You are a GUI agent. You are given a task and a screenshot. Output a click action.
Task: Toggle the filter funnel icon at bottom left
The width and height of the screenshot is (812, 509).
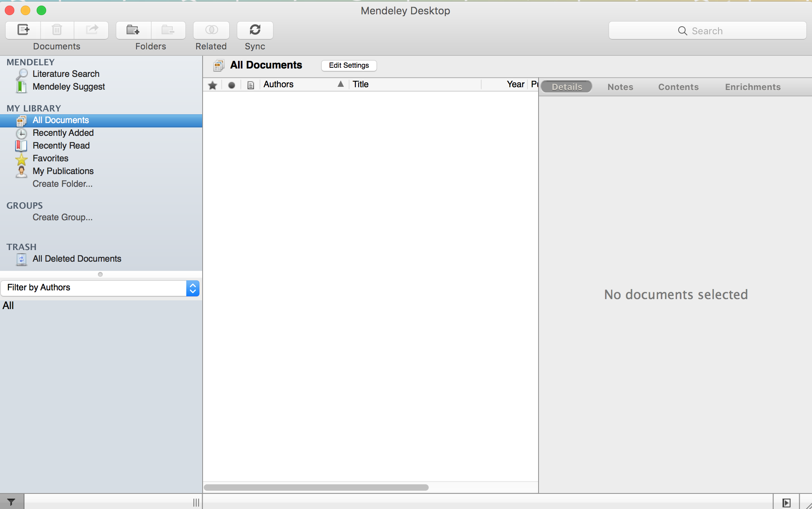tap(12, 502)
